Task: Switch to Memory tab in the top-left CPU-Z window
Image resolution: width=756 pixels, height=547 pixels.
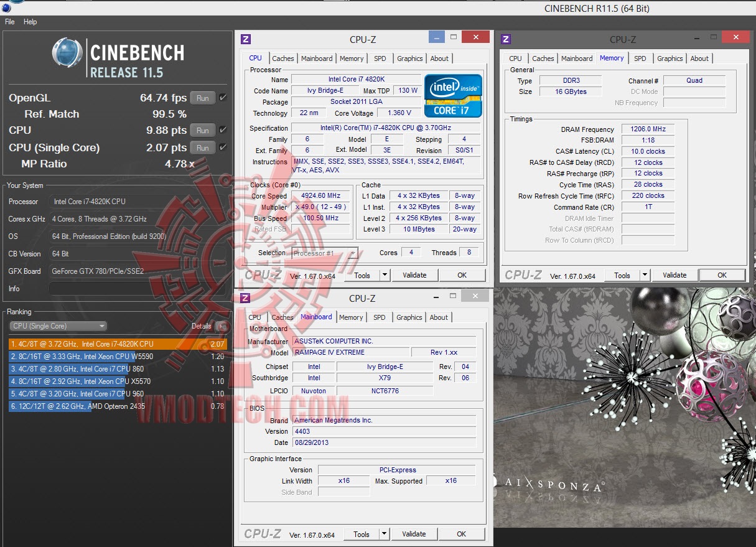Action: point(352,58)
